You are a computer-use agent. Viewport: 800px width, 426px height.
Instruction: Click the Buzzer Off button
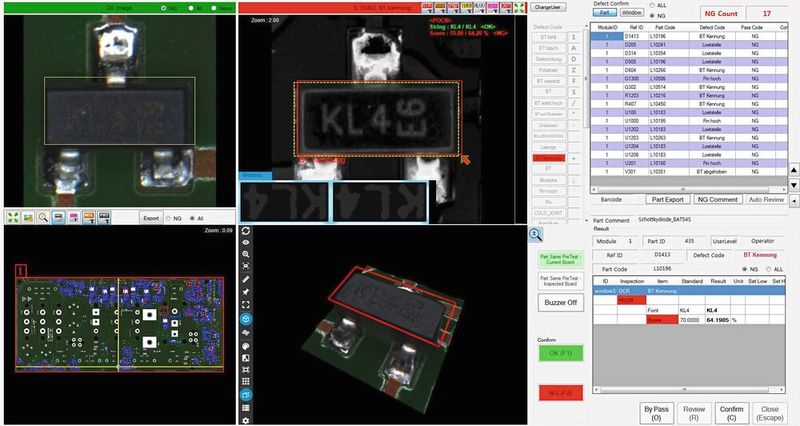click(560, 303)
